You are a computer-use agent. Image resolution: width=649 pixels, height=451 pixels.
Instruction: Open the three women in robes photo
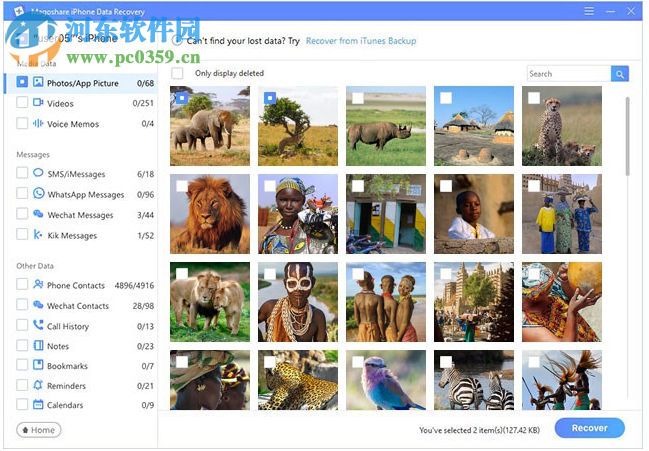[x=562, y=214]
